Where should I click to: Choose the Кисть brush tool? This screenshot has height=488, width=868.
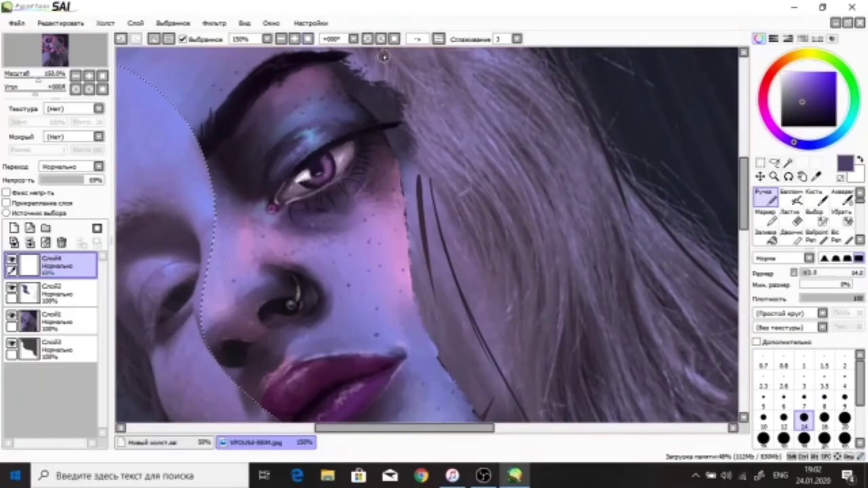click(818, 197)
